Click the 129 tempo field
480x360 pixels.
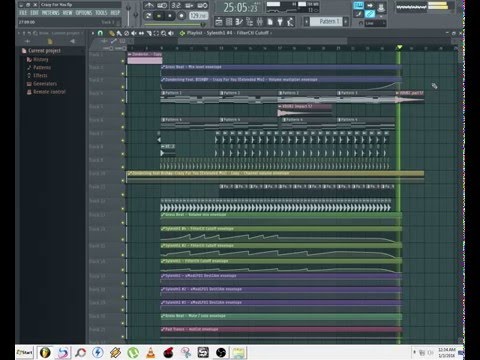click(198, 16)
